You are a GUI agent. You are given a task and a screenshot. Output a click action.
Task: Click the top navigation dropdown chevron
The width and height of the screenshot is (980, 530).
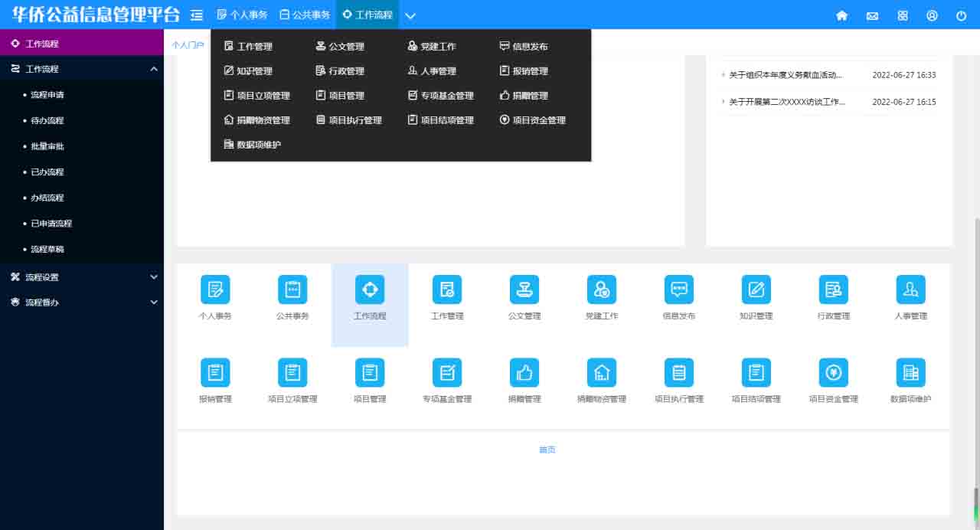coord(410,15)
